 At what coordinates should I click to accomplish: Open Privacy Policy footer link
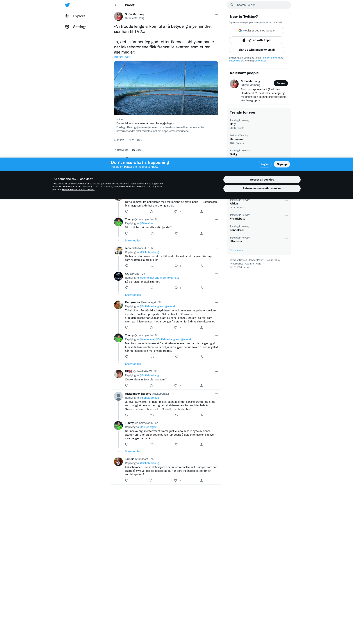click(x=256, y=260)
